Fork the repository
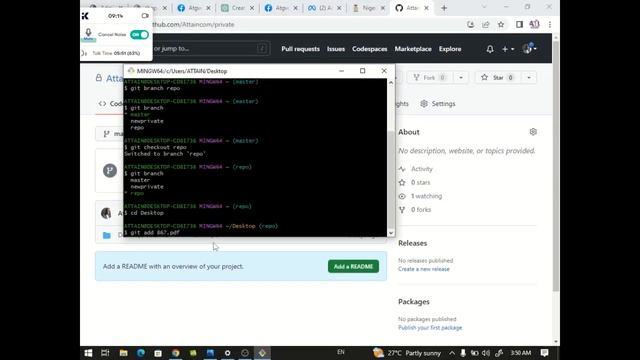 (x=429, y=78)
